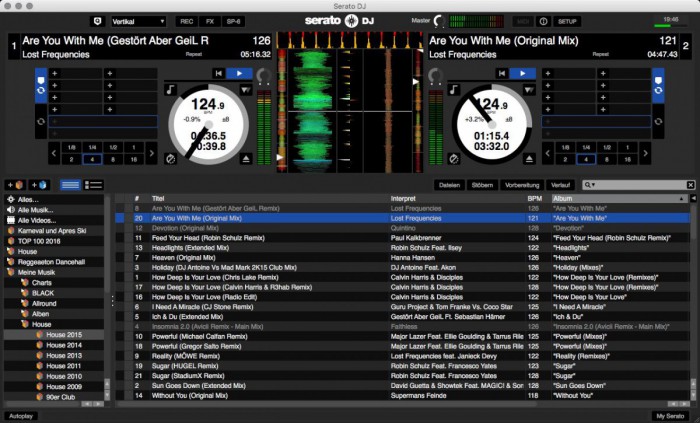This screenshot has height=423, width=700.
Task: Jump to track start on deck 2
Action: [502, 74]
